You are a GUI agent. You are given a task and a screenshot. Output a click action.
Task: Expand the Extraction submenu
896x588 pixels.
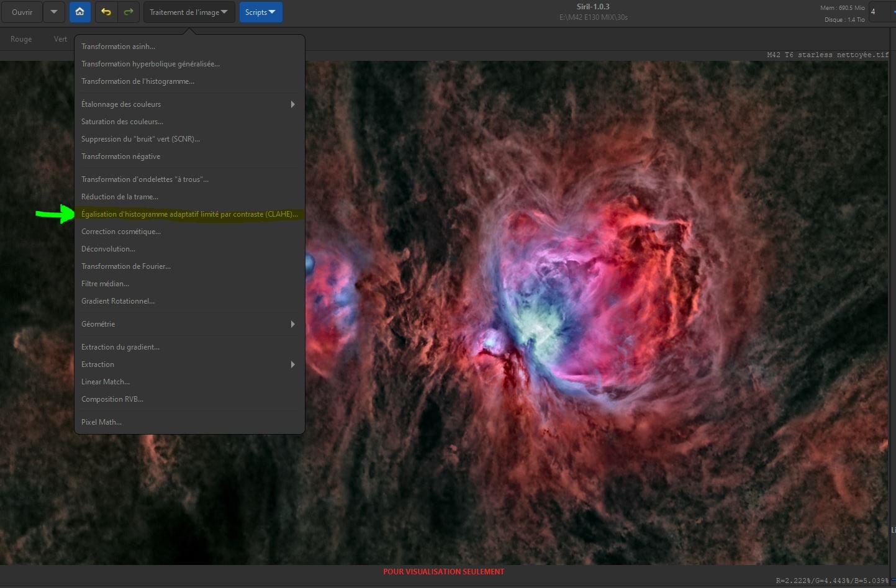(189, 364)
